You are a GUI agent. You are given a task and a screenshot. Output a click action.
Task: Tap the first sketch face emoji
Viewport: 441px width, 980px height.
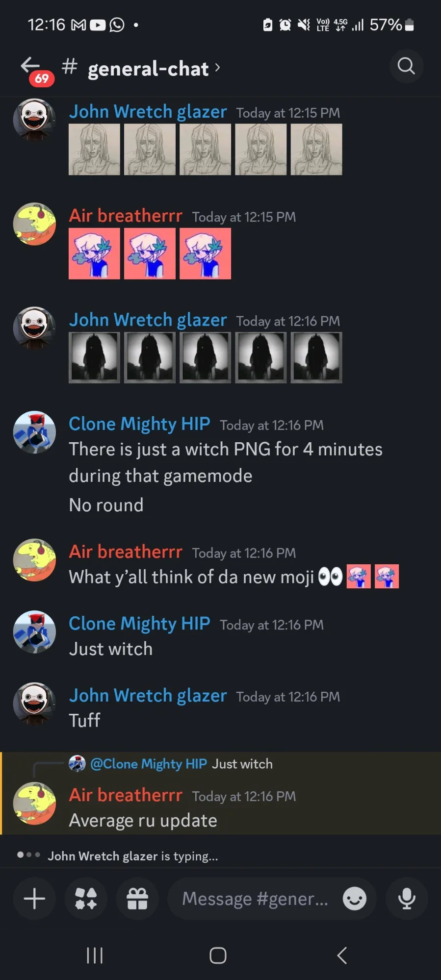tap(94, 150)
